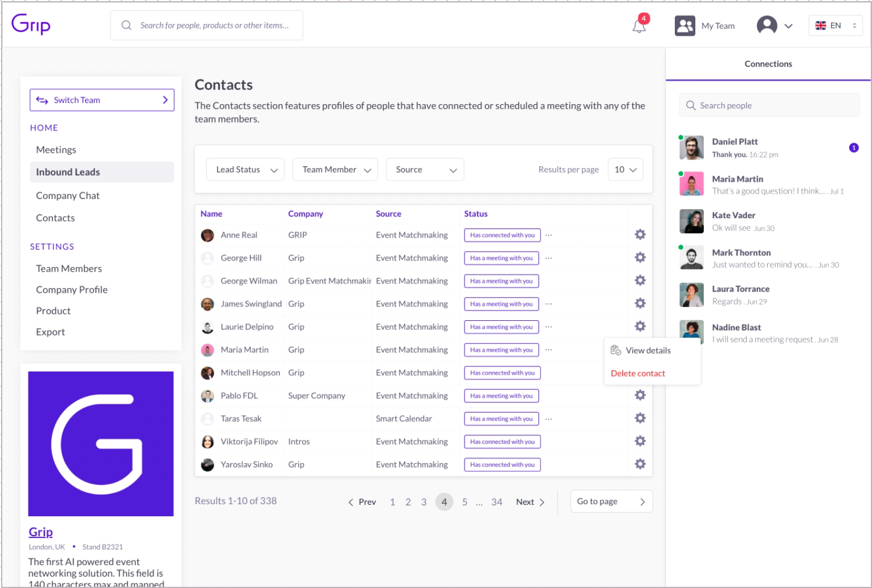The width and height of the screenshot is (872, 588).
Task: Go to Contacts in sidebar
Action: [x=55, y=218]
